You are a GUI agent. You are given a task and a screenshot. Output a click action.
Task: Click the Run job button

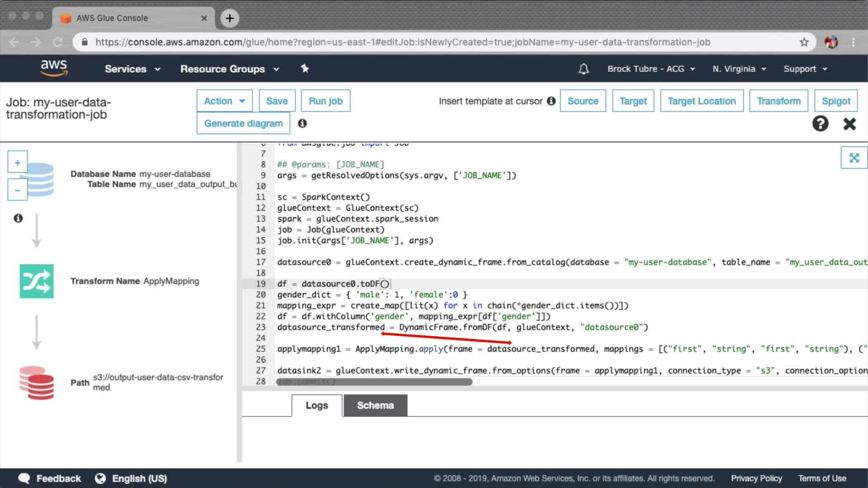325,101
